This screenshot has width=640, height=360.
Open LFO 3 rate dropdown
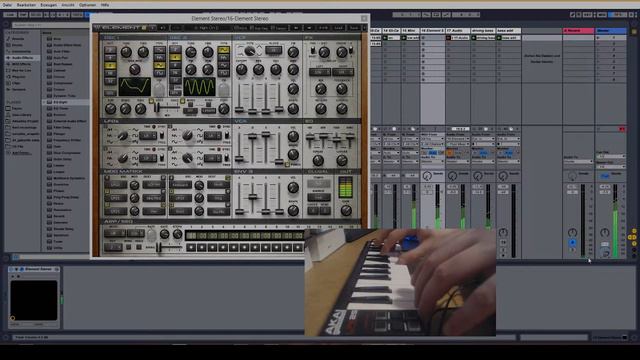pyautogui.click(x=148, y=158)
